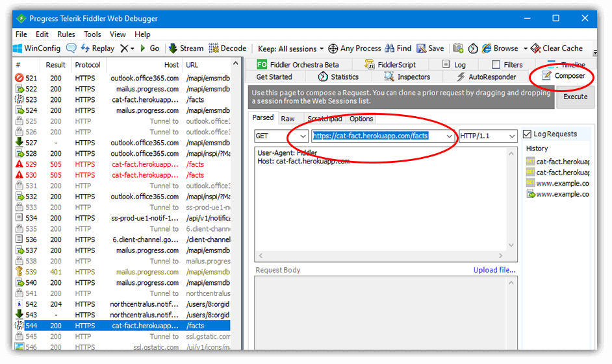Viewport: 612px width, 364px height.
Task: Click the camera screenshot icon
Action: pyautogui.click(x=458, y=48)
